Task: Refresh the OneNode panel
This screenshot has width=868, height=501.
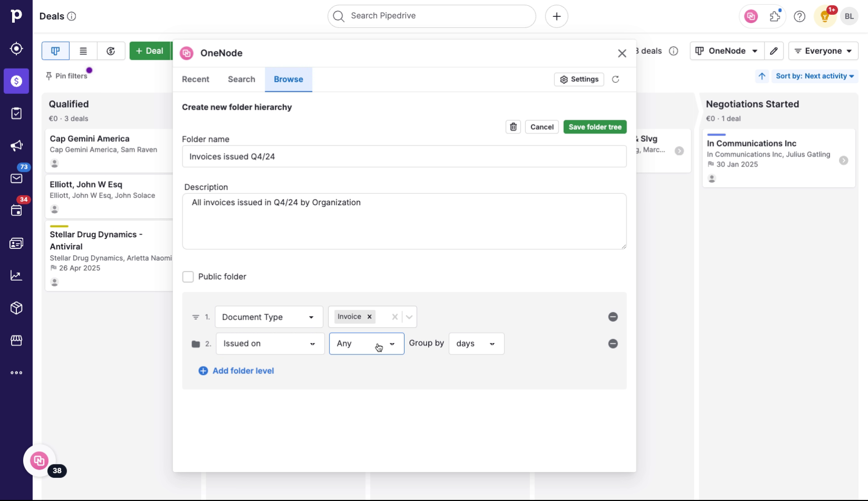Action: pyautogui.click(x=615, y=80)
